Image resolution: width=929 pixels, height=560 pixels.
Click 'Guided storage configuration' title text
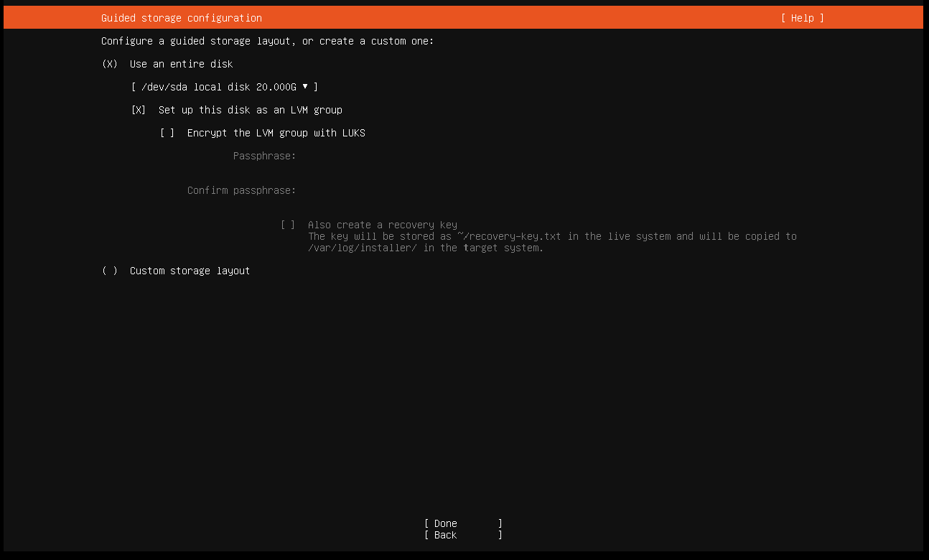pos(182,18)
